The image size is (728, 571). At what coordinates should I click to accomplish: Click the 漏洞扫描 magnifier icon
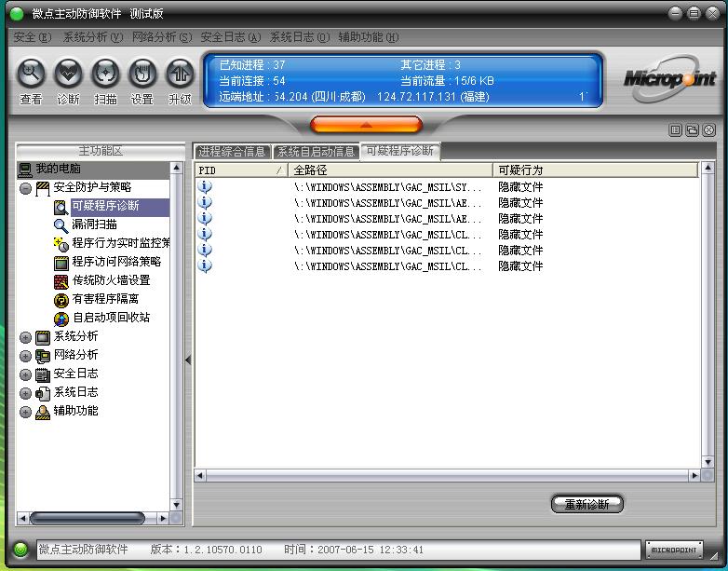coord(61,225)
